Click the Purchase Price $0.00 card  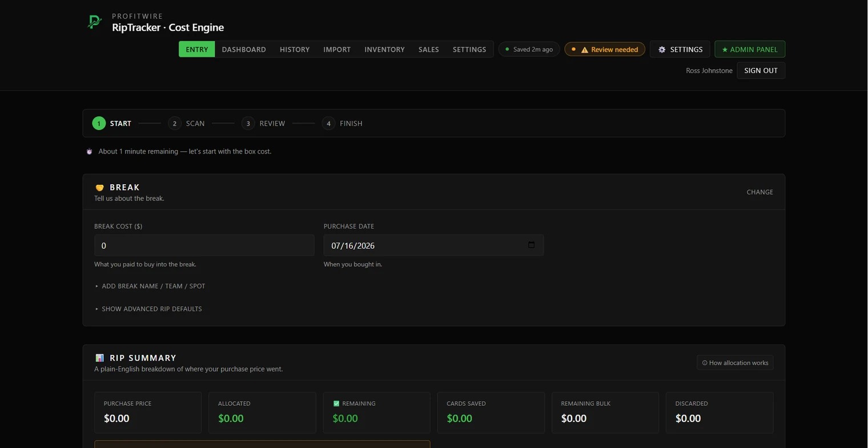tap(148, 412)
